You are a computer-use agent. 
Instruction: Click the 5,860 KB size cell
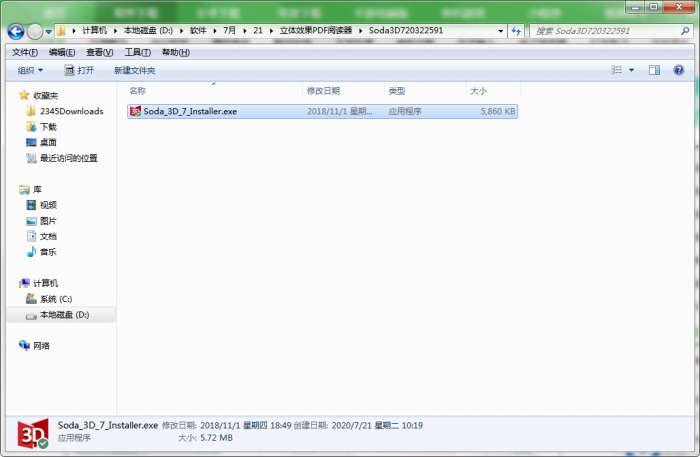pyautogui.click(x=498, y=111)
